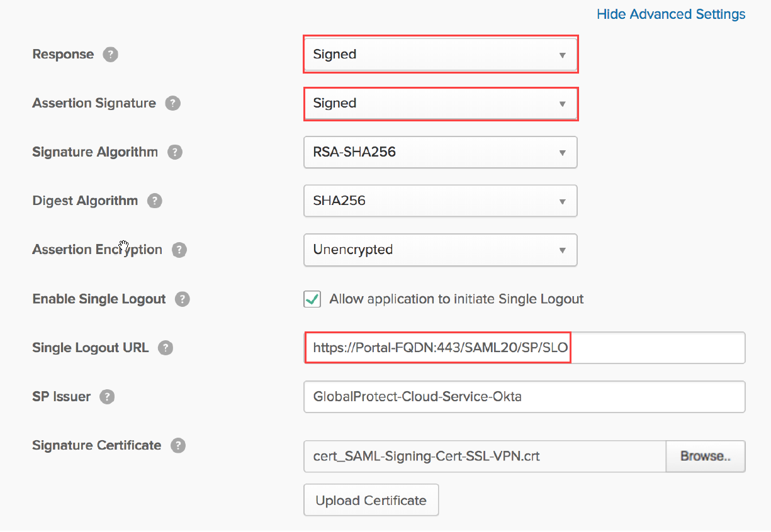Click help icon beside Assertion Signature
Image resolution: width=771 pixels, height=532 pixels.
tap(173, 103)
